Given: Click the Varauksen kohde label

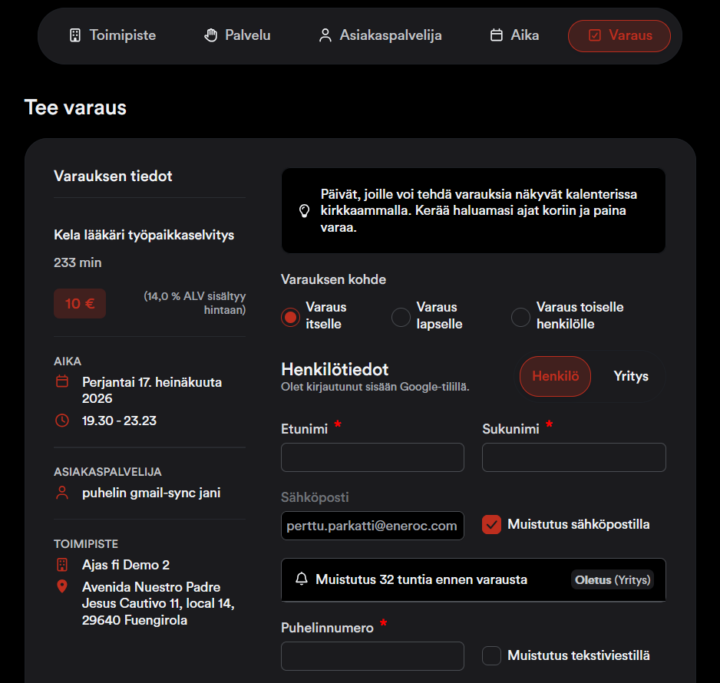Looking at the screenshot, I should [x=333, y=279].
